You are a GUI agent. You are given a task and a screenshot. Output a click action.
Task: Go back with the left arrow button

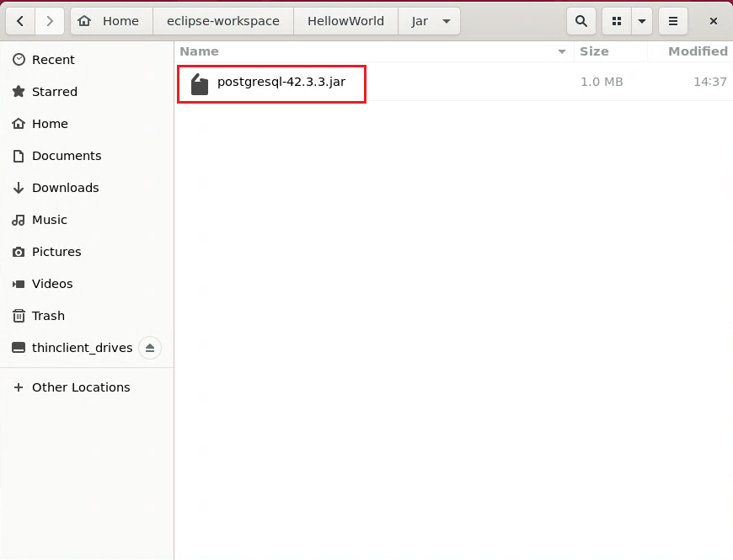click(x=20, y=21)
